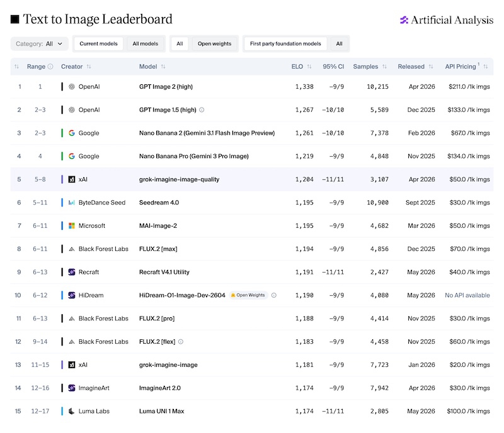The height and width of the screenshot is (433, 504).
Task: Click the ImagineArt logo
Action: [72, 388]
